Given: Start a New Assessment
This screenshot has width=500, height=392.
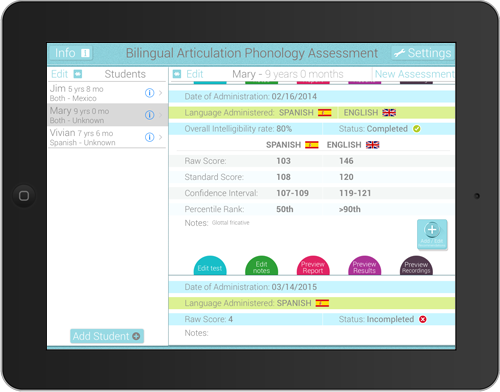Looking at the screenshot, I should 414,74.
